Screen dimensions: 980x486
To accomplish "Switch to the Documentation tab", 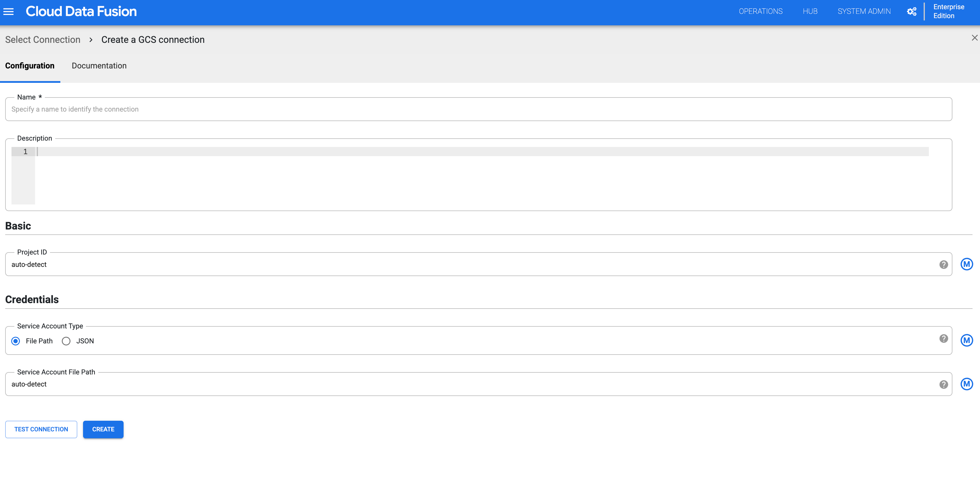I will click(99, 66).
